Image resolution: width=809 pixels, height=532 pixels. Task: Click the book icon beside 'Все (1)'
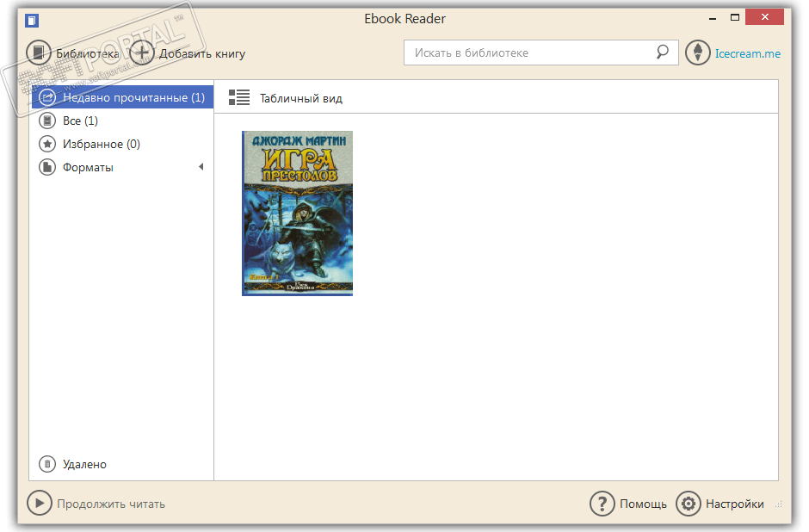(47, 121)
